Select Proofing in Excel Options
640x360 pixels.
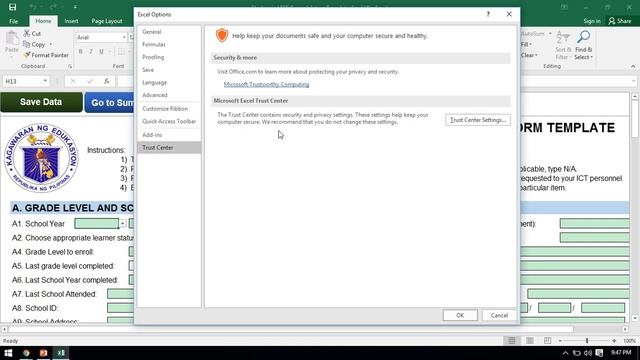coord(169,57)
